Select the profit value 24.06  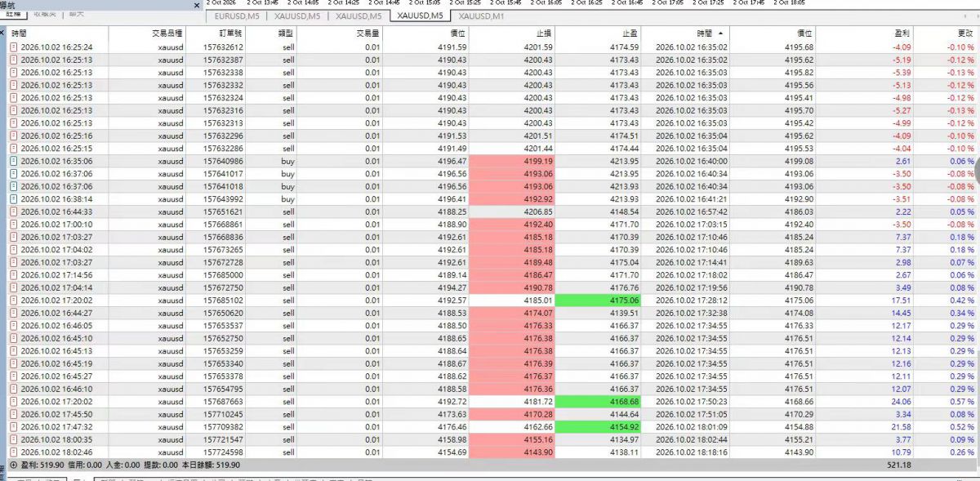coord(900,402)
